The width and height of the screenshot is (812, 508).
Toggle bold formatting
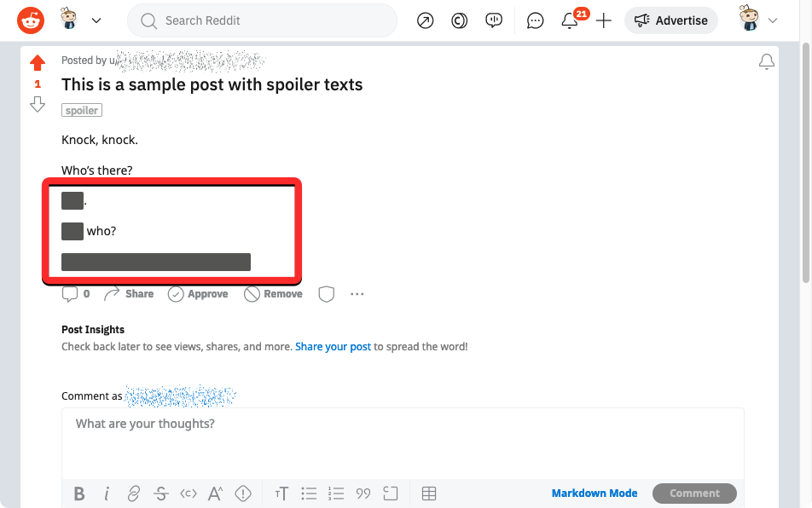tap(79, 494)
